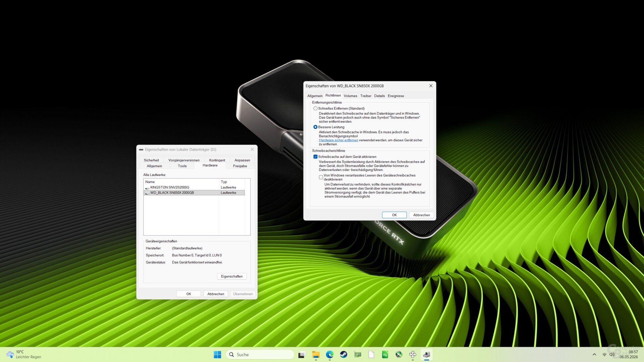Open the Anpassen tab
The width and height of the screenshot is (644, 362).
[x=242, y=160]
